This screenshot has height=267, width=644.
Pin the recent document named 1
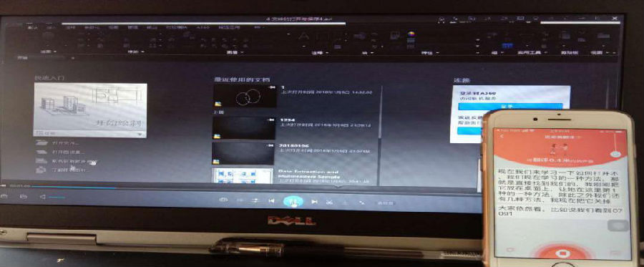click(271, 88)
